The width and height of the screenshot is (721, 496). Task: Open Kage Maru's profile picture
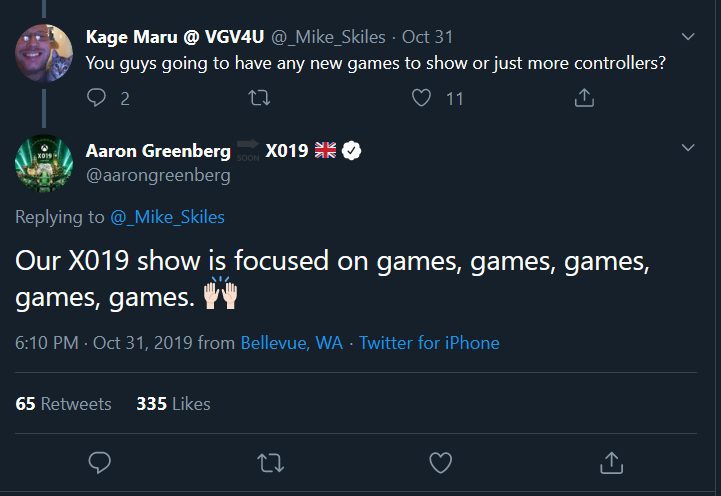coord(44,53)
